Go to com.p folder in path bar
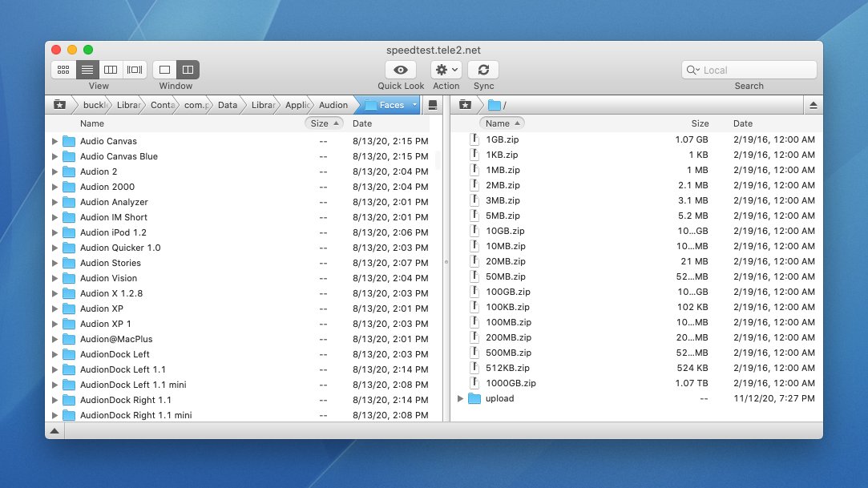Image resolution: width=868 pixels, height=488 pixels. point(196,105)
